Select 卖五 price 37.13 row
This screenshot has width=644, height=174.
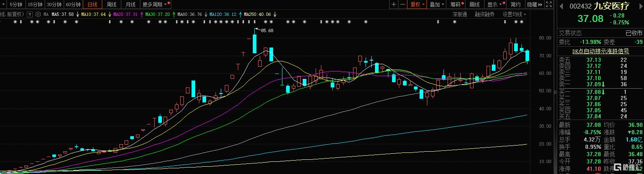coord(600,60)
